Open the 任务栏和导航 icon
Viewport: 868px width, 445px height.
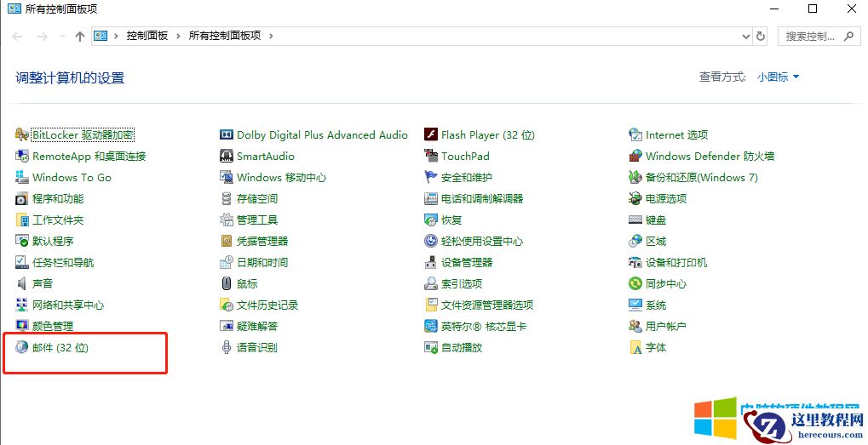(21, 262)
